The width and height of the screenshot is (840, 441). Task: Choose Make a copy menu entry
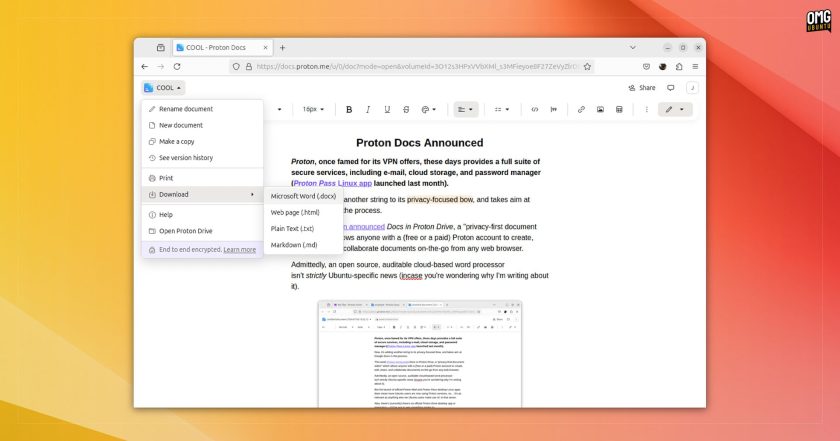(202, 141)
